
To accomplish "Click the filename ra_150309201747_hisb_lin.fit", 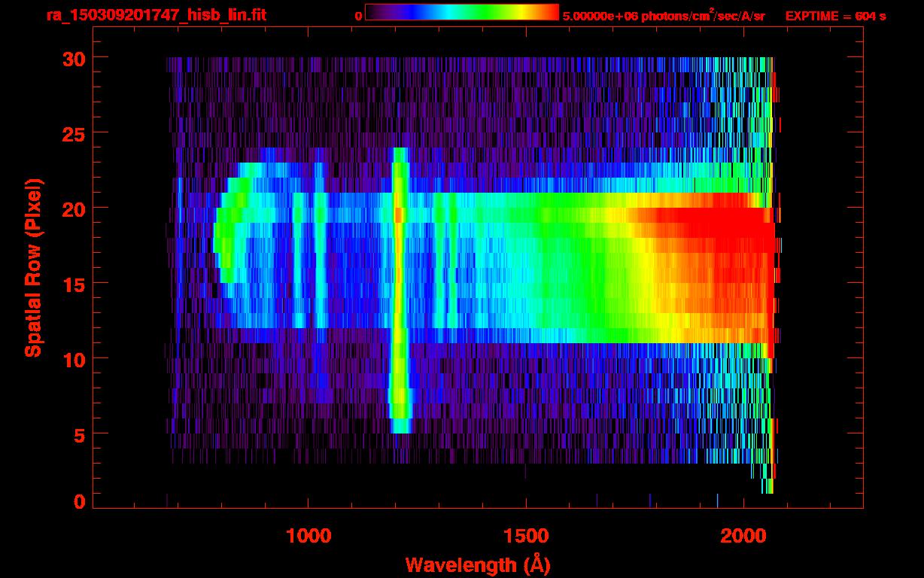I will click(x=156, y=15).
